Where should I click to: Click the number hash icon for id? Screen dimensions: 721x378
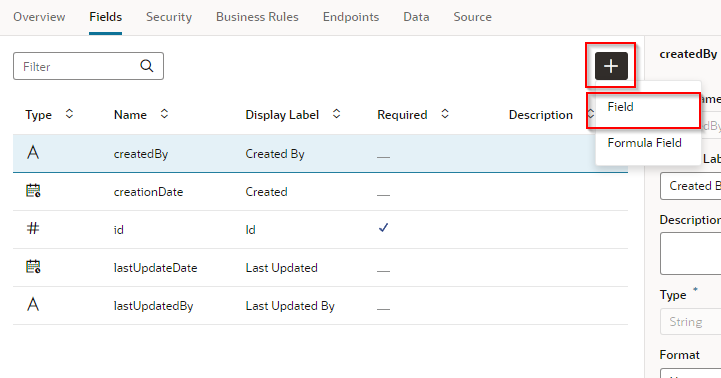click(x=33, y=228)
